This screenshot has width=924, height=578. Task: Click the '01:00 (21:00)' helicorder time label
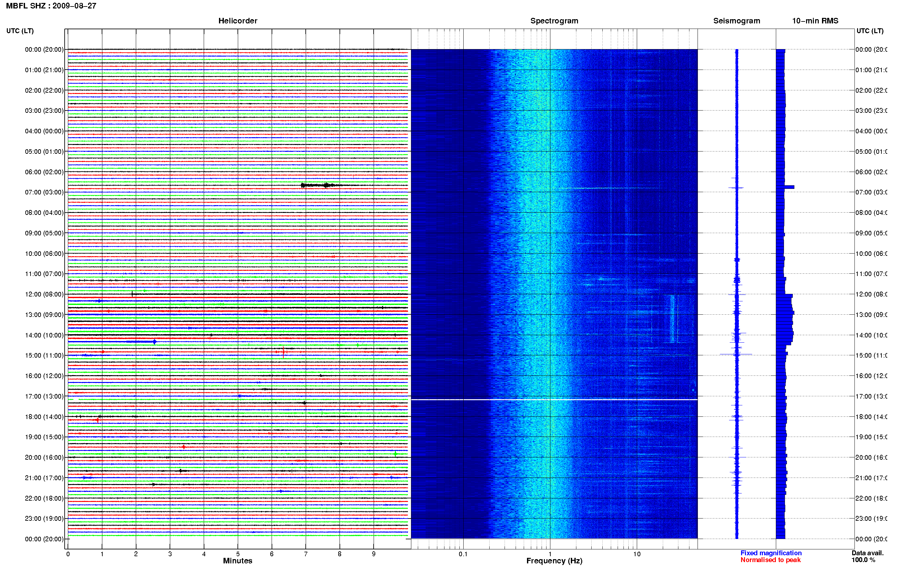coord(44,70)
